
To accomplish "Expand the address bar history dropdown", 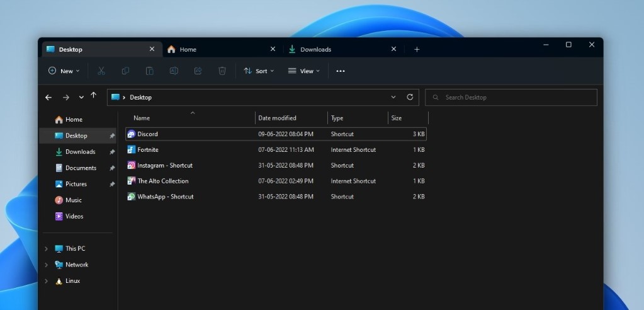I will (393, 97).
